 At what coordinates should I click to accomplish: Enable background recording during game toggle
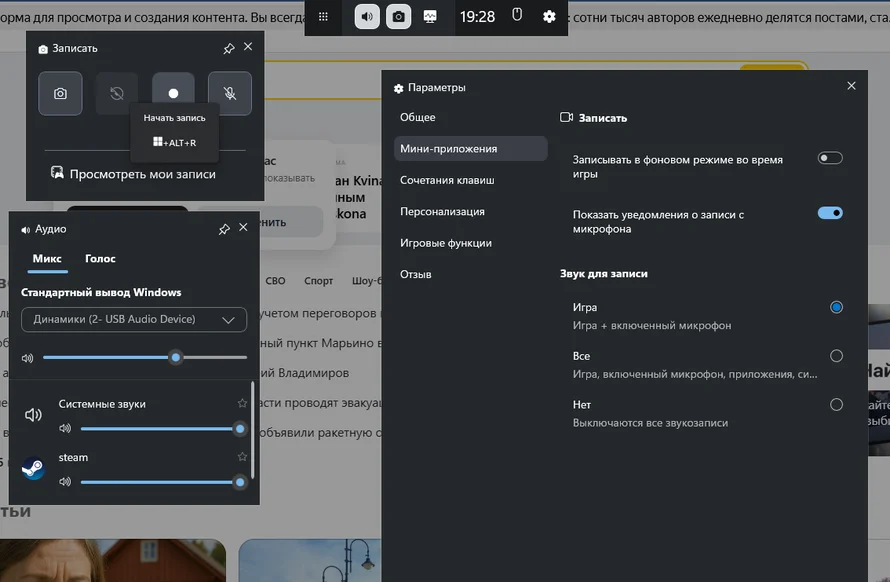tap(830, 158)
